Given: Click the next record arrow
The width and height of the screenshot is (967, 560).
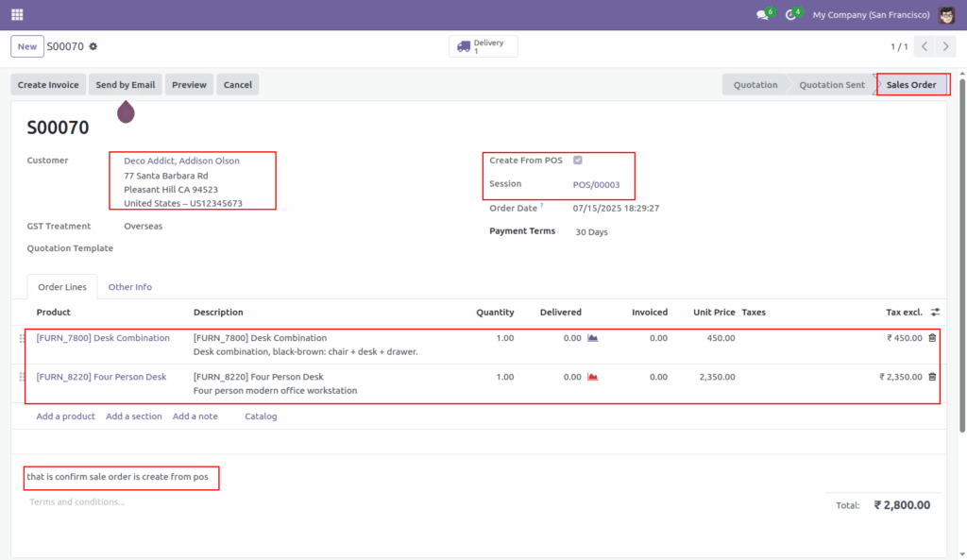Looking at the screenshot, I should click(x=945, y=45).
